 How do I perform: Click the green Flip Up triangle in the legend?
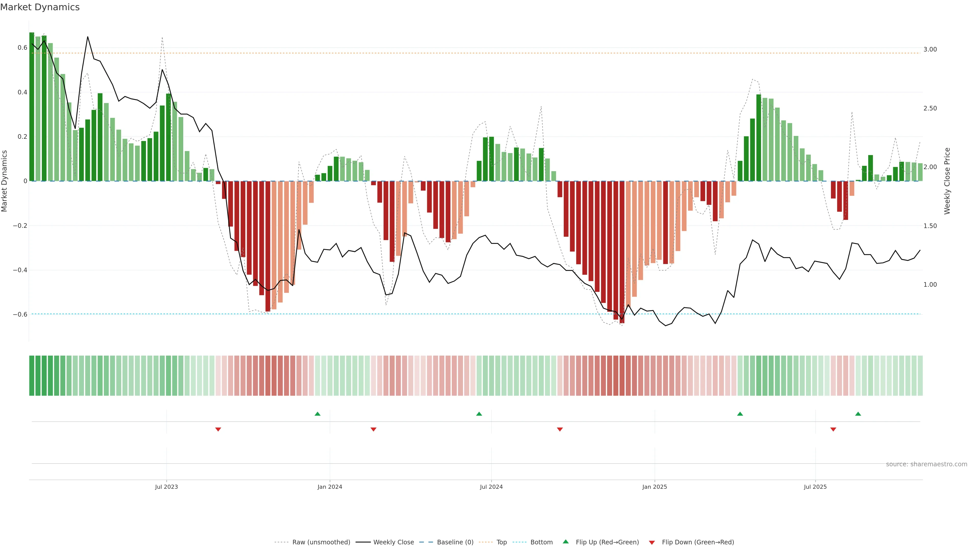click(566, 542)
